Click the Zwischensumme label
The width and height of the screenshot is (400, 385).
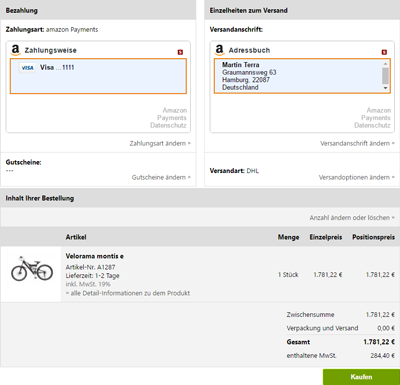[x=310, y=315]
